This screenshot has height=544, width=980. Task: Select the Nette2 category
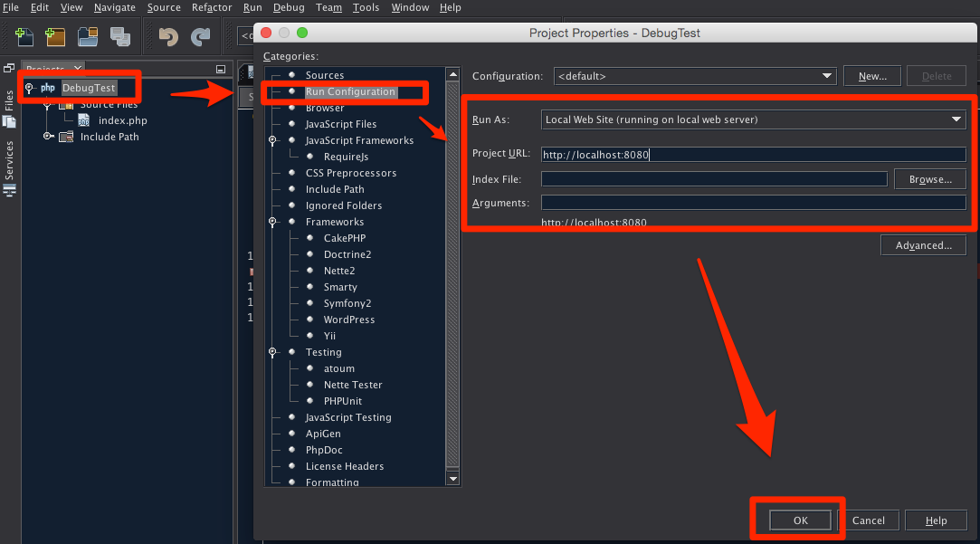338,270
